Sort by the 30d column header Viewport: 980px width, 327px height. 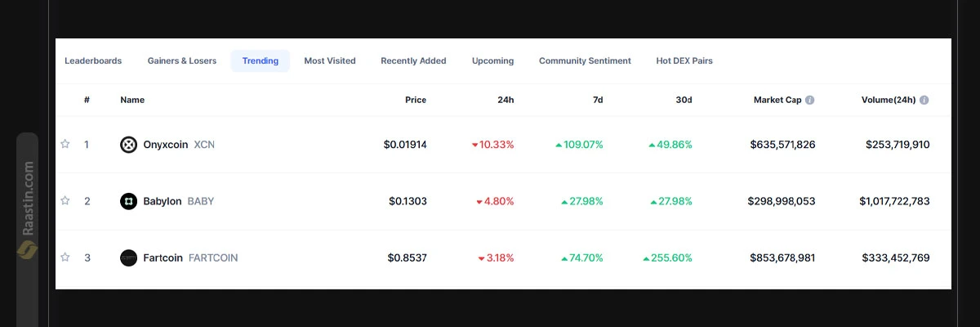click(x=684, y=100)
